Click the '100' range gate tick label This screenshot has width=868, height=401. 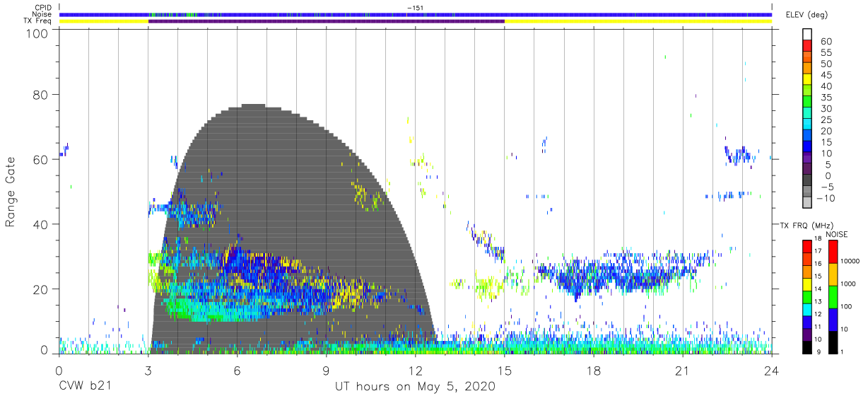tap(38, 33)
